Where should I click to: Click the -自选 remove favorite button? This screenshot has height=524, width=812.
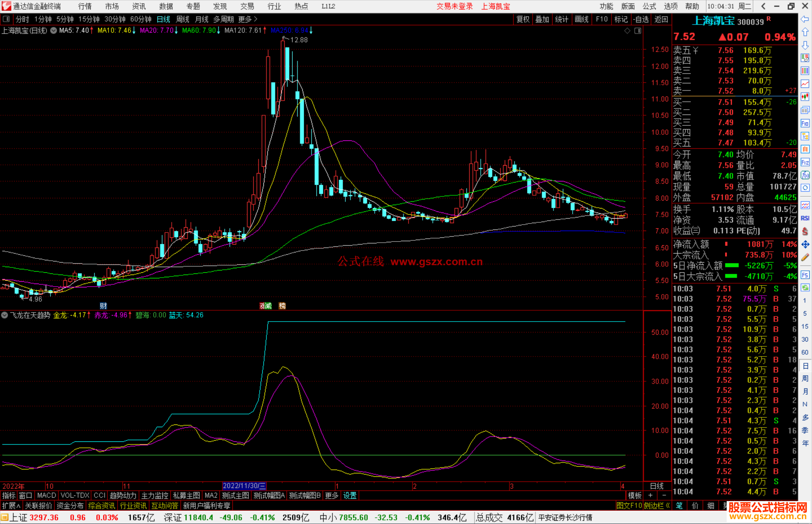[641, 19]
